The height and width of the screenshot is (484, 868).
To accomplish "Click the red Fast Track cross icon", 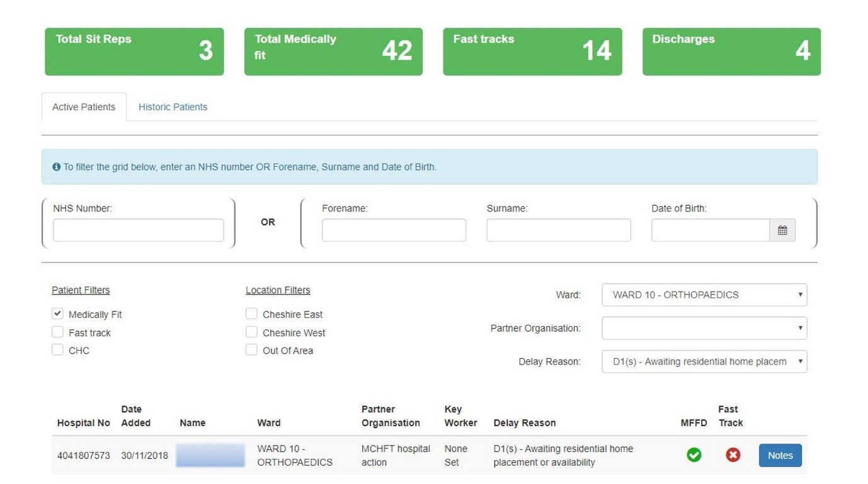I will click(733, 455).
